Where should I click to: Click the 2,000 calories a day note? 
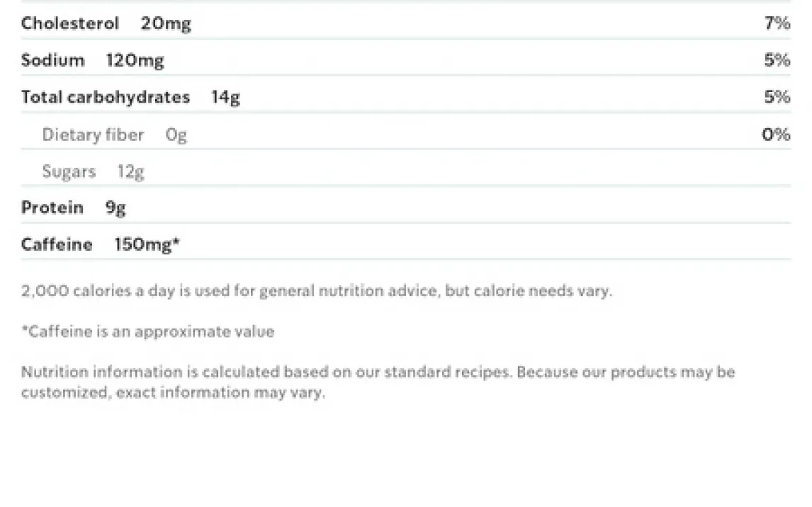pos(316,291)
